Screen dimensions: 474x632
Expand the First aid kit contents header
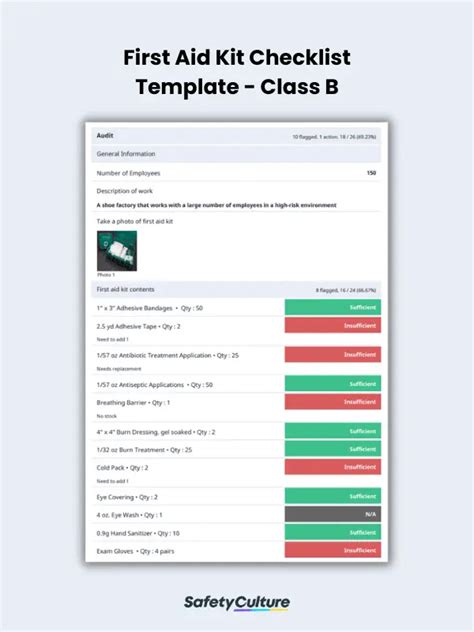coord(236,289)
